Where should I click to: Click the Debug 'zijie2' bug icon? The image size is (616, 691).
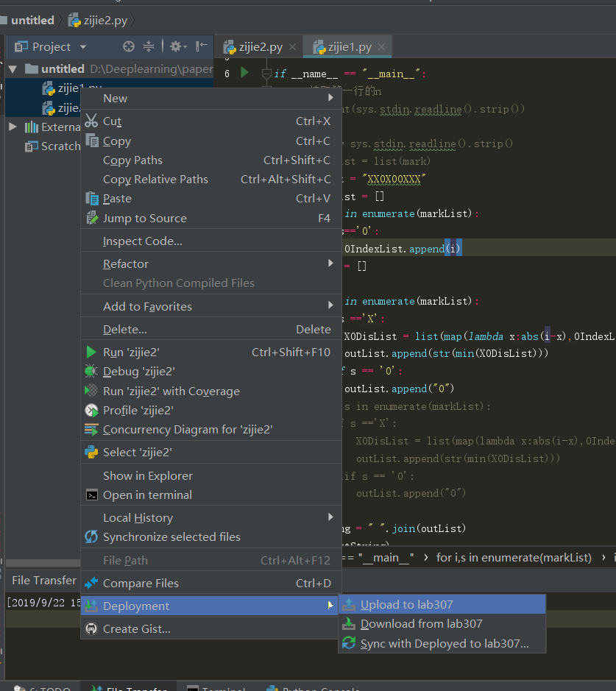91,371
